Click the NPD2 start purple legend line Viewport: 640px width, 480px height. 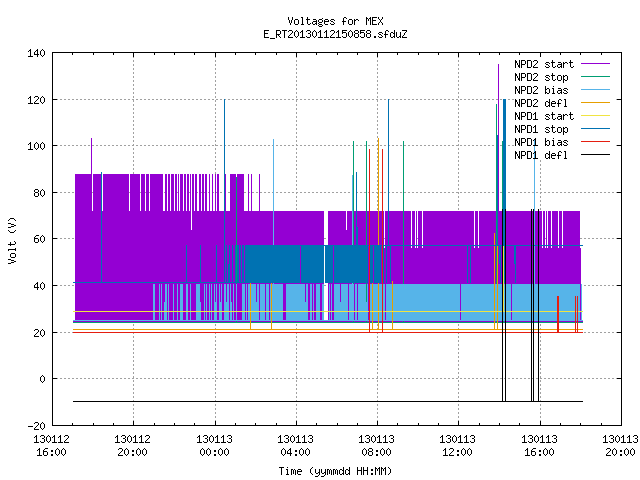(595, 64)
